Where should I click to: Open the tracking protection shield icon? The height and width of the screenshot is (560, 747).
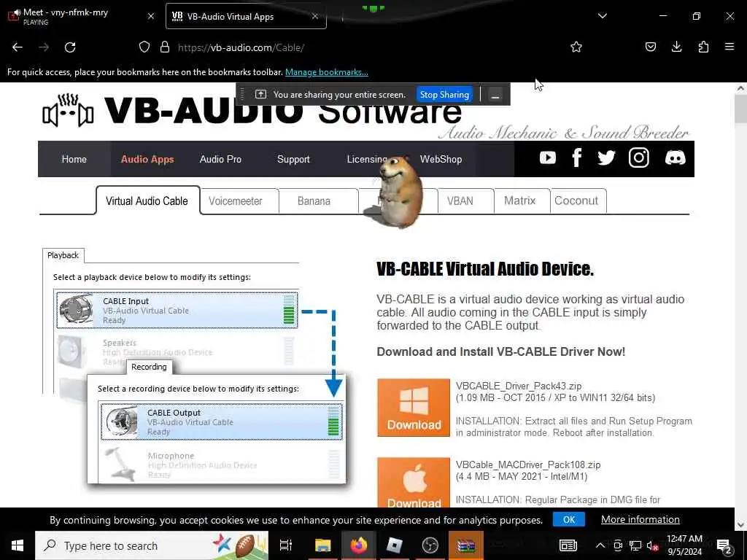(x=144, y=47)
